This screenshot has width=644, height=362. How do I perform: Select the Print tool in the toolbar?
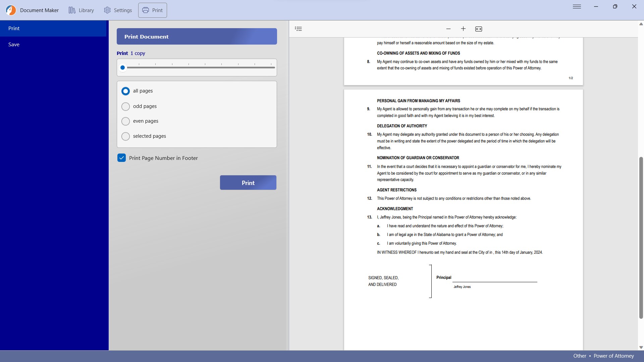(152, 10)
